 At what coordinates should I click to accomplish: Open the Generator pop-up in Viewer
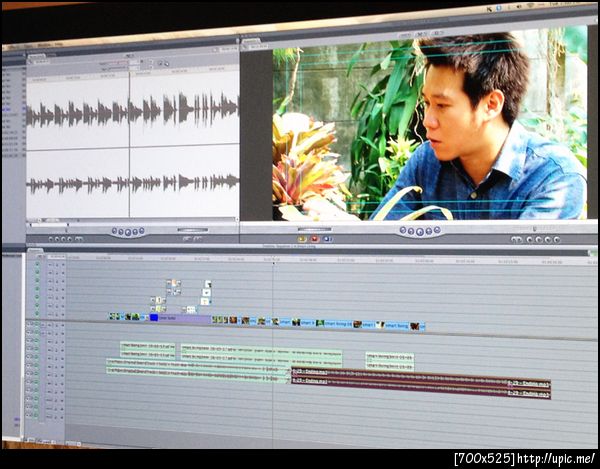click(x=197, y=239)
